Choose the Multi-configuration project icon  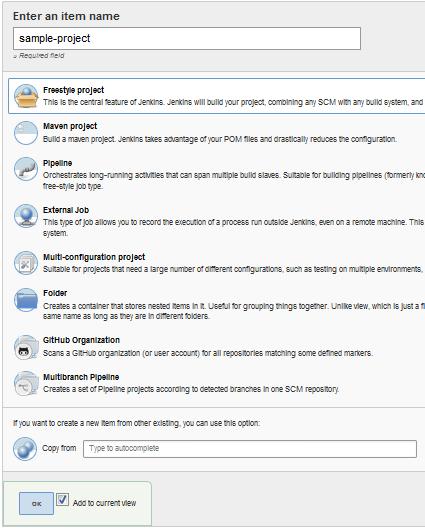coord(26,263)
